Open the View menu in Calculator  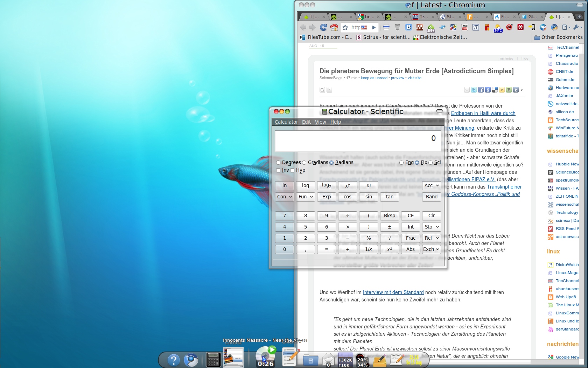pyautogui.click(x=320, y=122)
